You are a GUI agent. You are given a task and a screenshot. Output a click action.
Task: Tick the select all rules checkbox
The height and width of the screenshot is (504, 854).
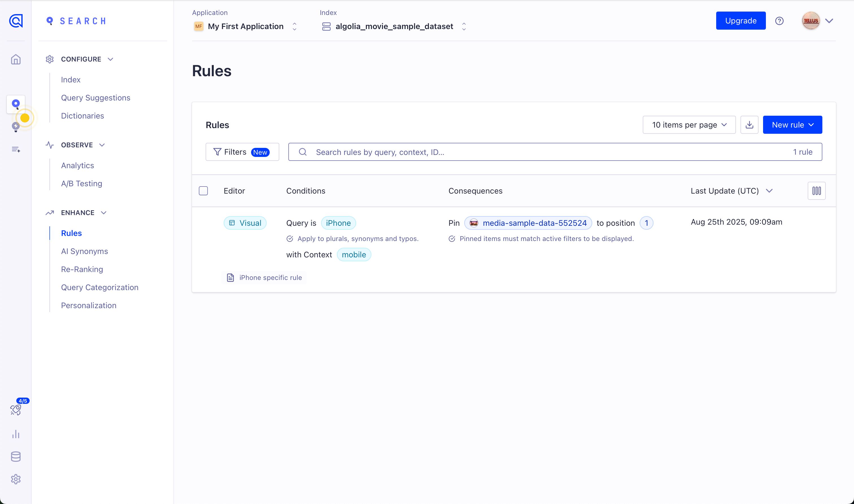(203, 190)
